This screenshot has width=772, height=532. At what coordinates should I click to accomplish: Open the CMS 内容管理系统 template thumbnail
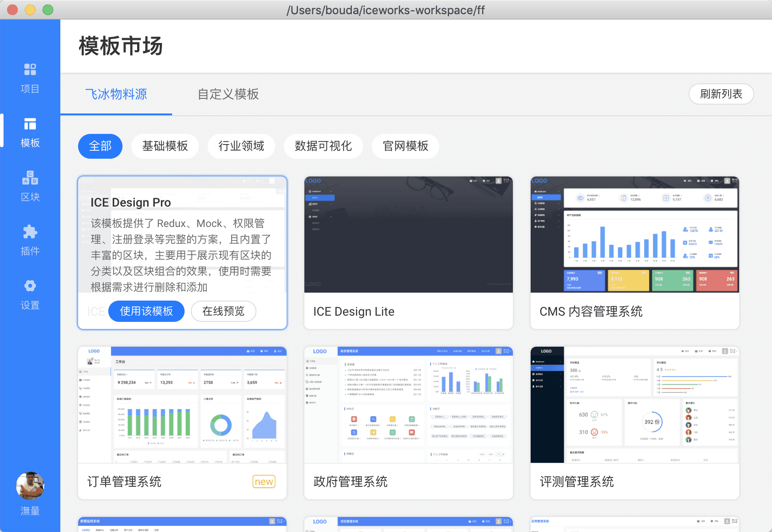[x=635, y=235]
